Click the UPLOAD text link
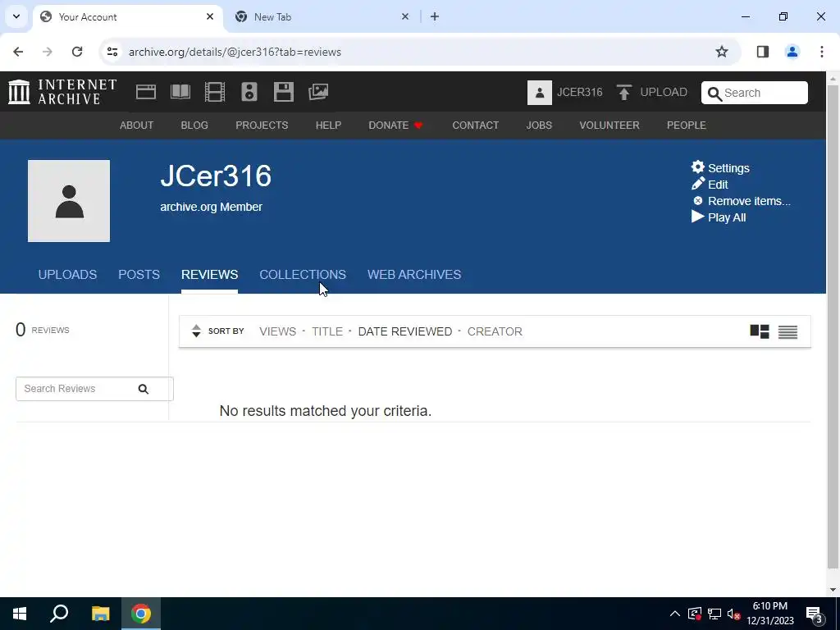The width and height of the screenshot is (840, 630). click(664, 92)
